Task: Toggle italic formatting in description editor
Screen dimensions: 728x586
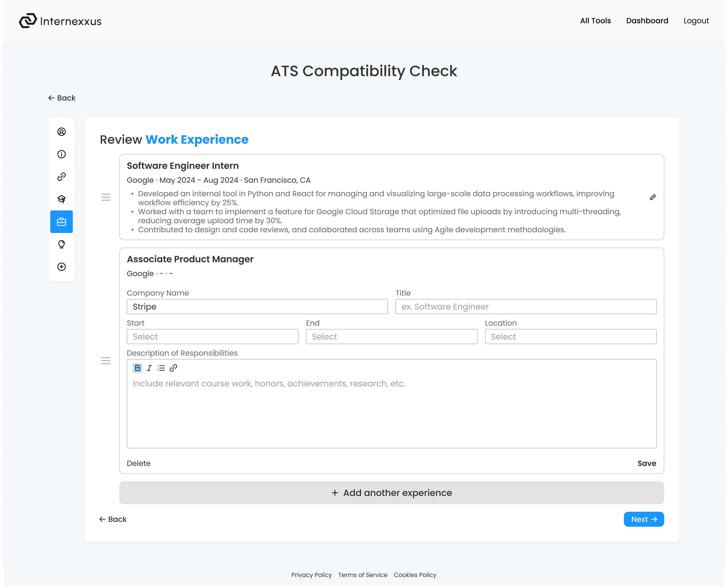Action: (x=149, y=368)
